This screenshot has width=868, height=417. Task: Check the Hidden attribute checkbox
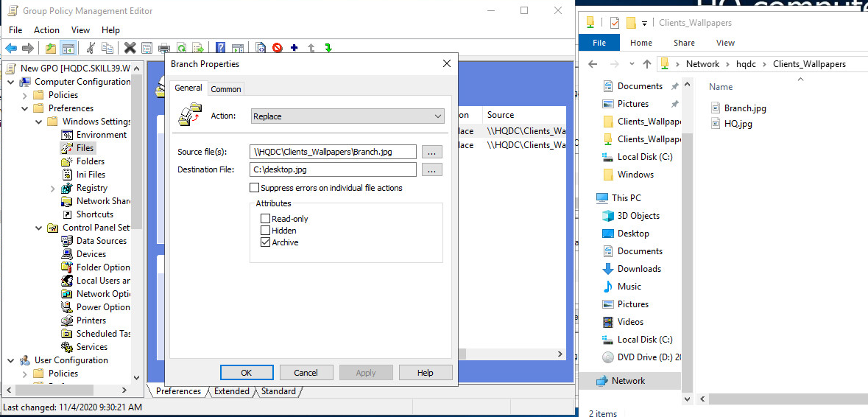tap(265, 231)
